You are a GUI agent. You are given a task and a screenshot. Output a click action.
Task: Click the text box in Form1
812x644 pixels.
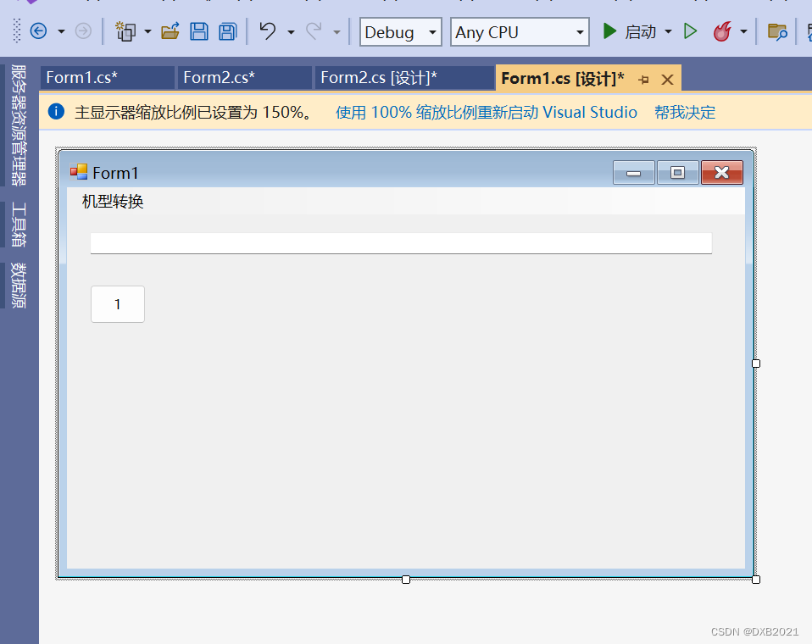[401, 243]
